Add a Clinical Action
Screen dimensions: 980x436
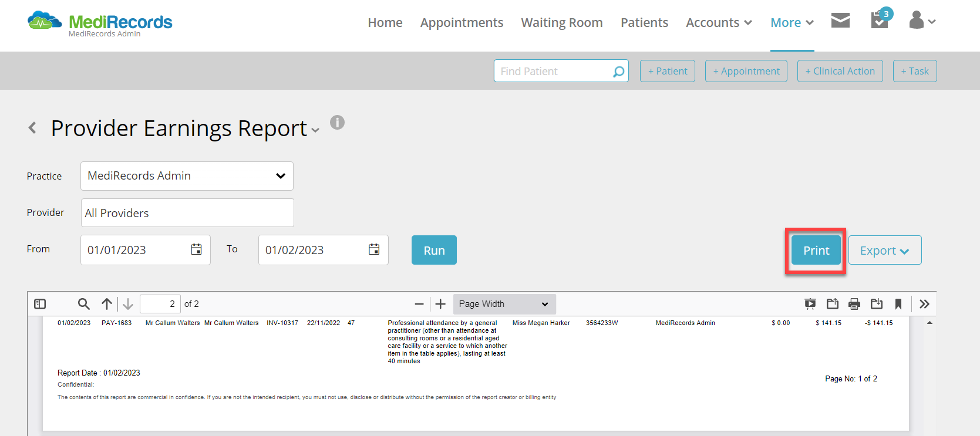coord(840,71)
